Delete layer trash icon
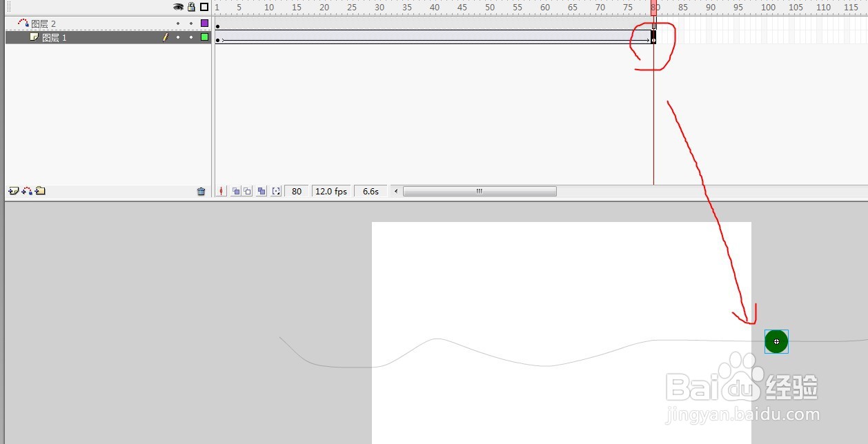The height and width of the screenshot is (444, 868). [x=201, y=192]
